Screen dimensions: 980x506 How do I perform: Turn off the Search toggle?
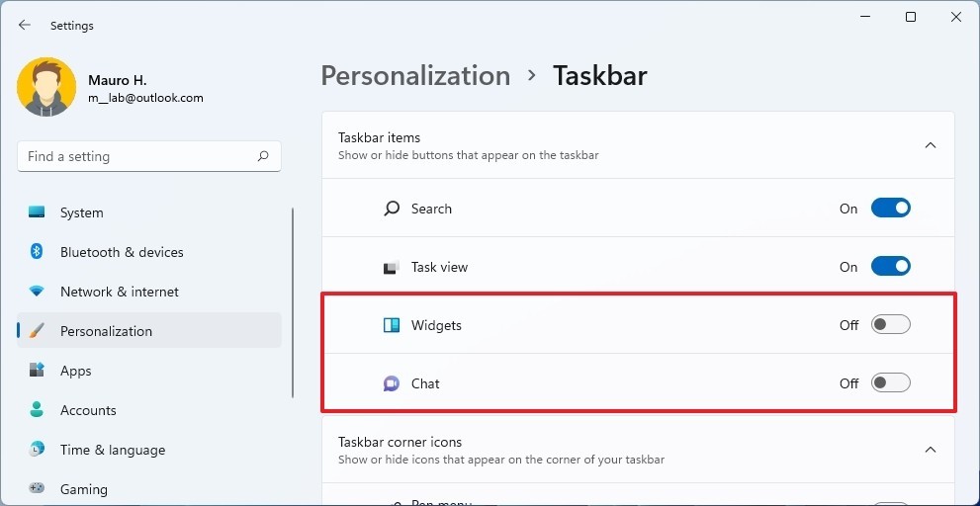[x=890, y=209]
